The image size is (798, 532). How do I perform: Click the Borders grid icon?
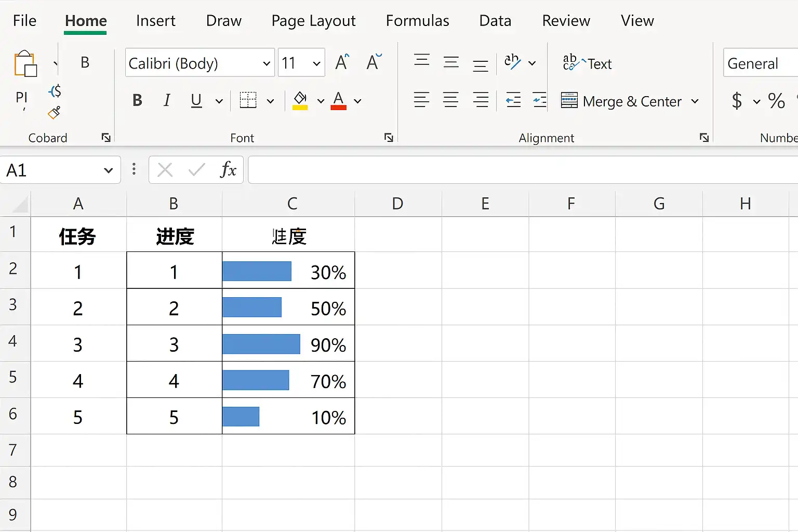tap(248, 100)
